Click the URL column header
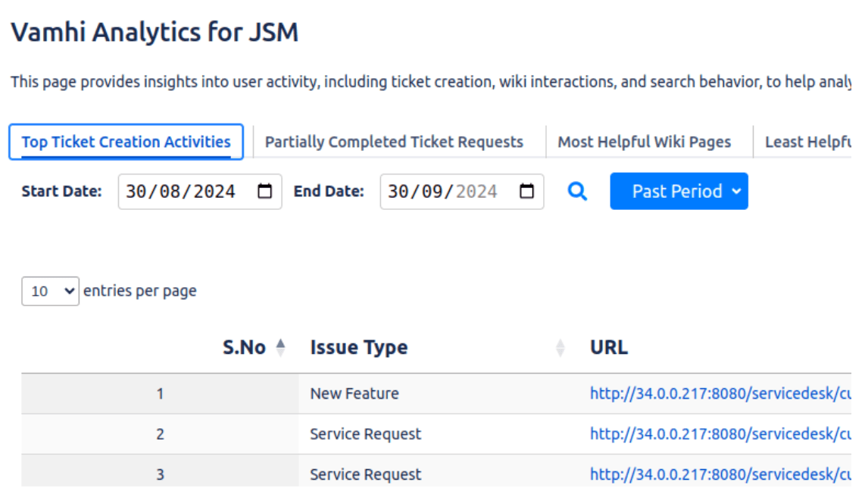Viewport: 868px width, 501px height. point(608,347)
